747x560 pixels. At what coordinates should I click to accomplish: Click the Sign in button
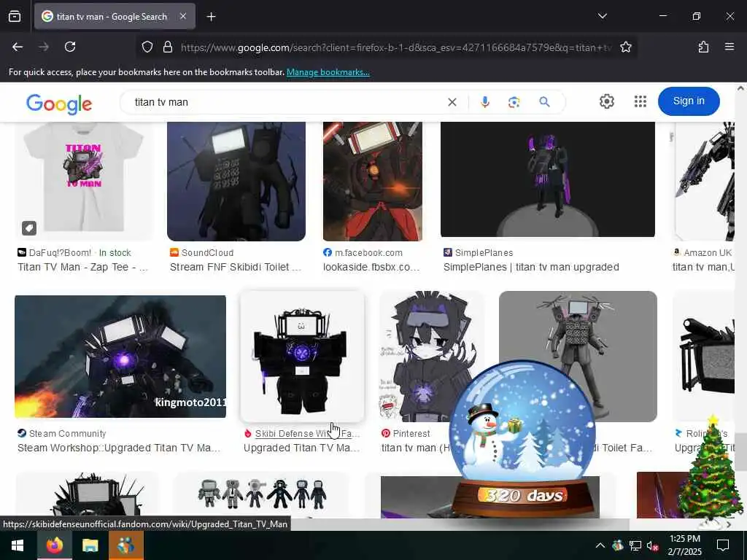tap(689, 101)
